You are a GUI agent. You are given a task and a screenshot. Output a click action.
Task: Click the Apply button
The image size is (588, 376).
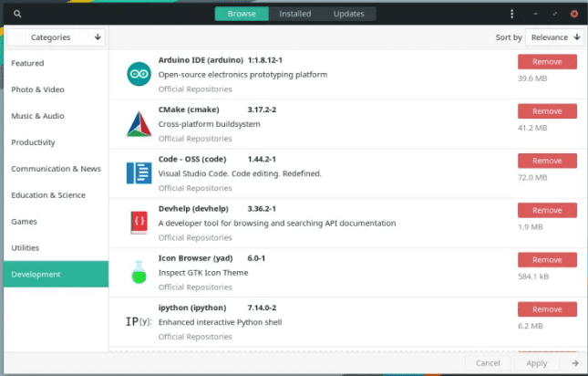537,363
